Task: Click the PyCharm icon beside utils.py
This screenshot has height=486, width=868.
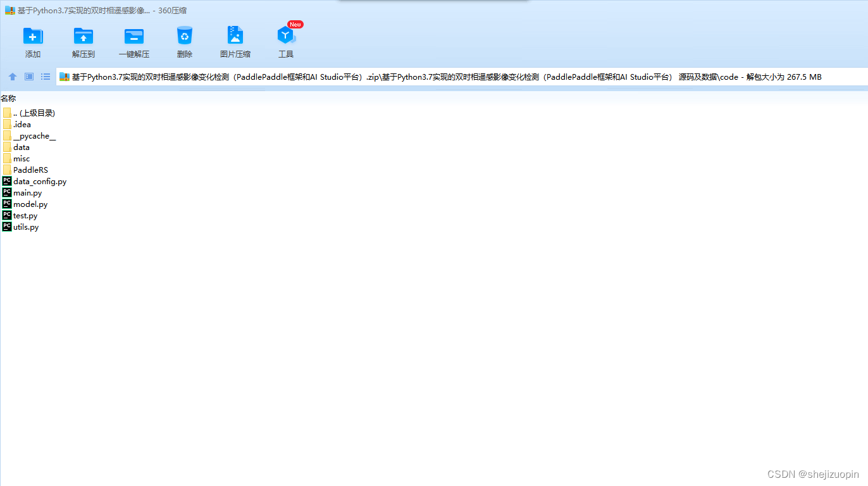Action: point(7,227)
